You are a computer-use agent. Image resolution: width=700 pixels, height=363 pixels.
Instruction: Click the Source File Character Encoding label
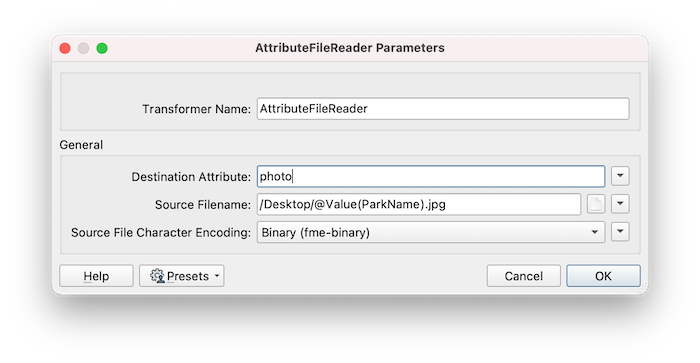pos(161,233)
